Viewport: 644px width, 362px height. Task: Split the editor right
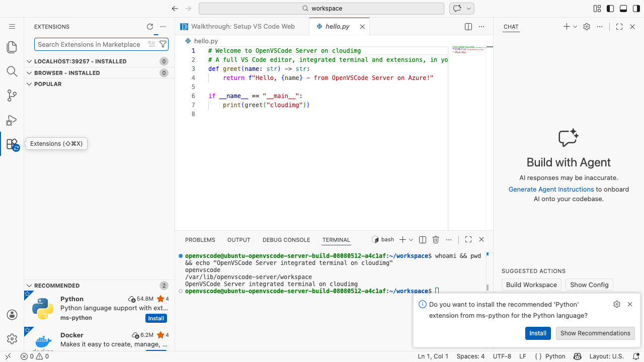[x=468, y=27]
